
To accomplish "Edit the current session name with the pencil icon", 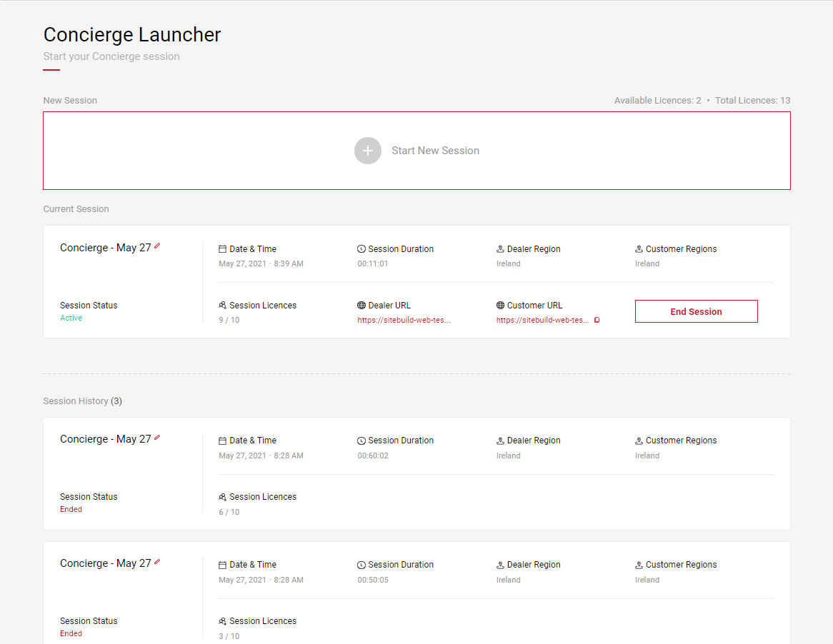I will (x=157, y=246).
